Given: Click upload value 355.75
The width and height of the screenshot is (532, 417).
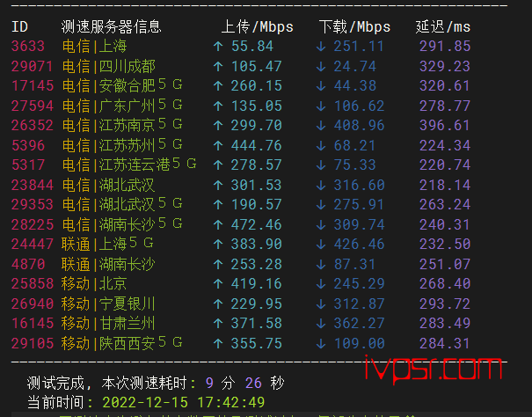Looking at the screenshot, I should pyautogui.click(x=257, y=343).
